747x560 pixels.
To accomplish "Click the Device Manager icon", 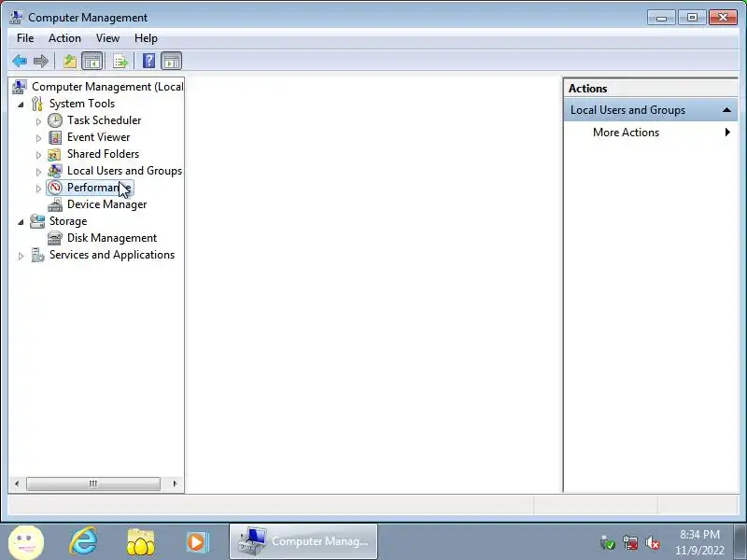I will 55,204.
